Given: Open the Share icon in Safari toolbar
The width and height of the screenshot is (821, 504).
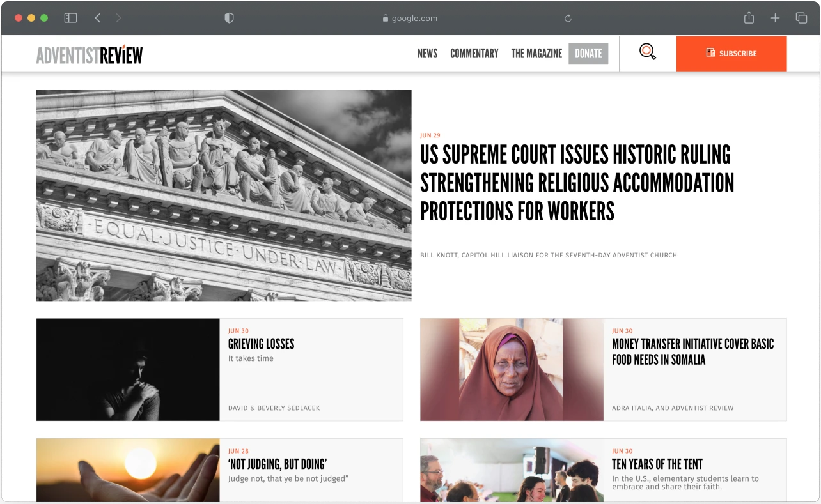Looking at the screenshot, I should point(749,18).
